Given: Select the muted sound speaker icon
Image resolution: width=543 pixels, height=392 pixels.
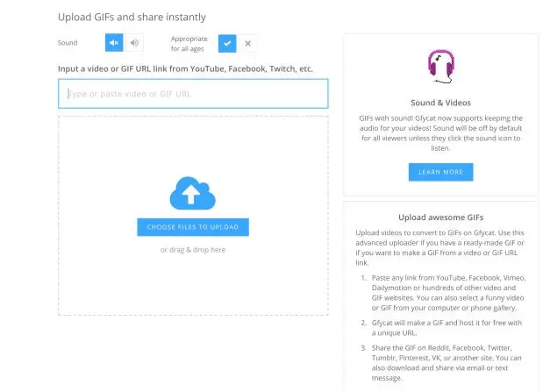Looking at the screenshot, I should [114, 42].
